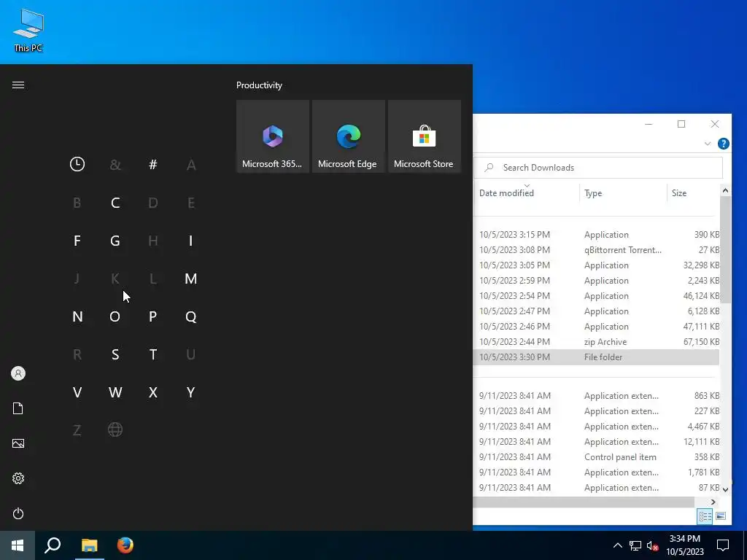Select the row sized 46,124 KB
This screenshot has width=747, height=560.
pos(597,296)
